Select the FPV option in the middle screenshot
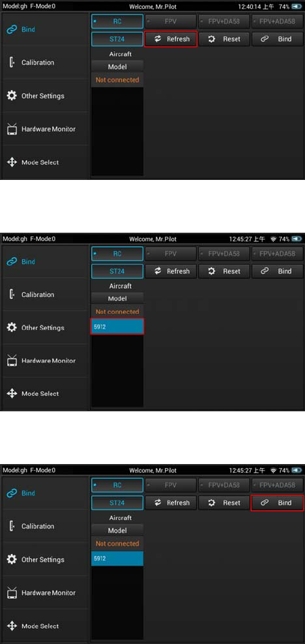Viewport: 305px width, 644px height. tap(171, 254)
